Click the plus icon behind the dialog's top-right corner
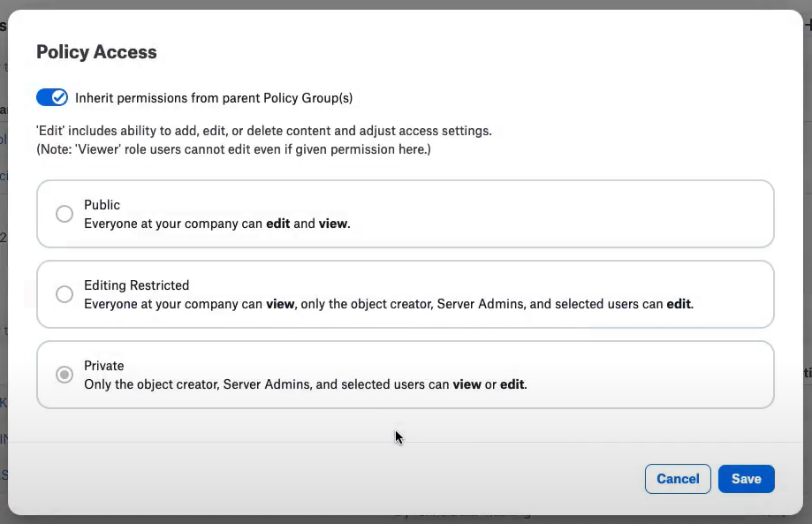 coord(808,25)
